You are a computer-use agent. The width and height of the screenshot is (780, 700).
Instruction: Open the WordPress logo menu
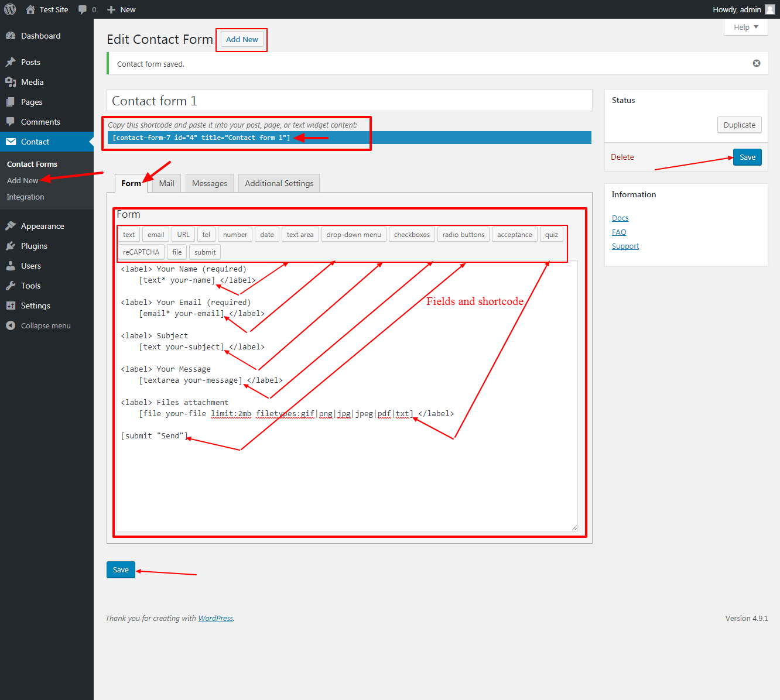(10, 9)
